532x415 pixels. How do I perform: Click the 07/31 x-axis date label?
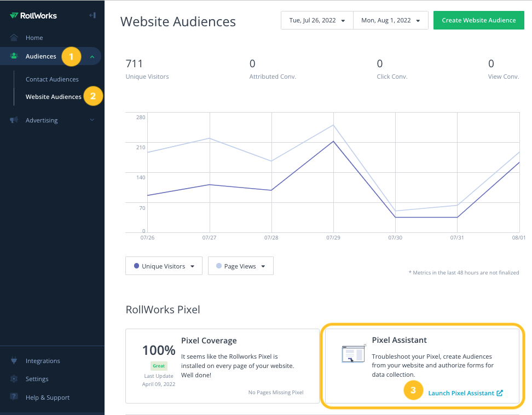pyautogui.click(x=457, y=238)
